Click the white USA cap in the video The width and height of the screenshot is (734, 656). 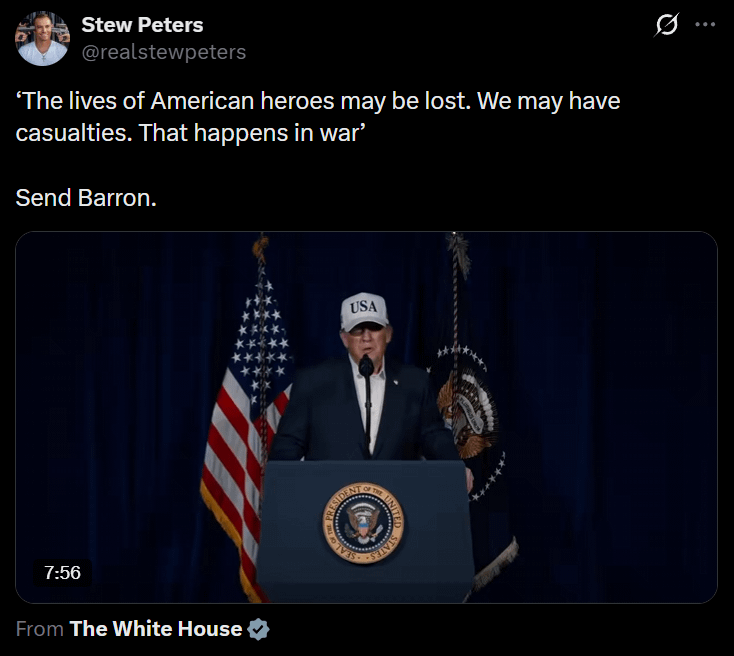[x=364, y=311]
